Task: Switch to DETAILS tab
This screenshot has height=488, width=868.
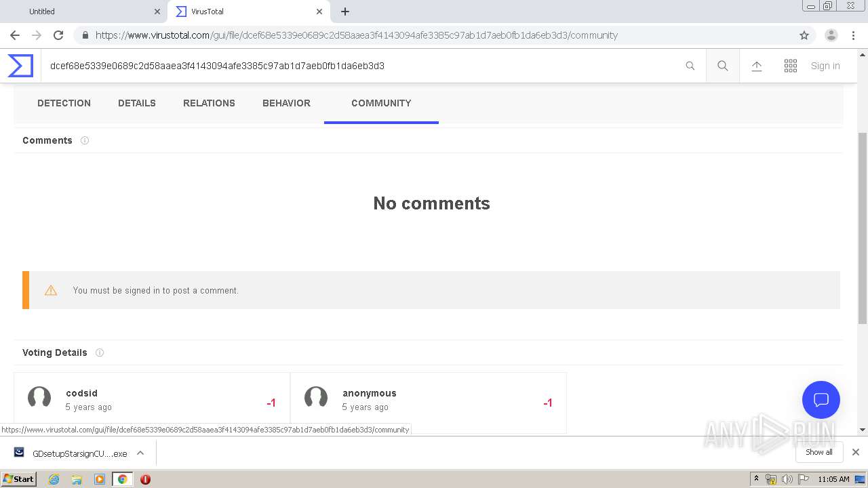Action: (x=137, y=103)
